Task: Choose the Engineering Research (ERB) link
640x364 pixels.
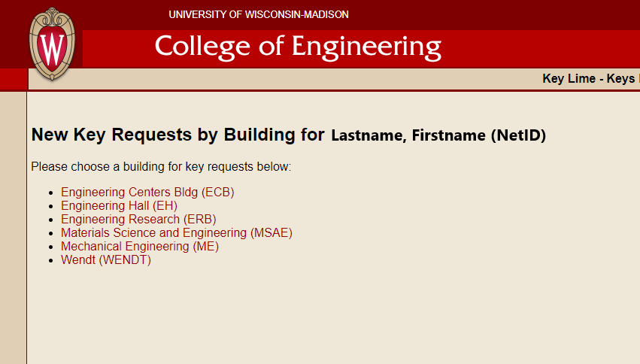Action: coord(138,219)
